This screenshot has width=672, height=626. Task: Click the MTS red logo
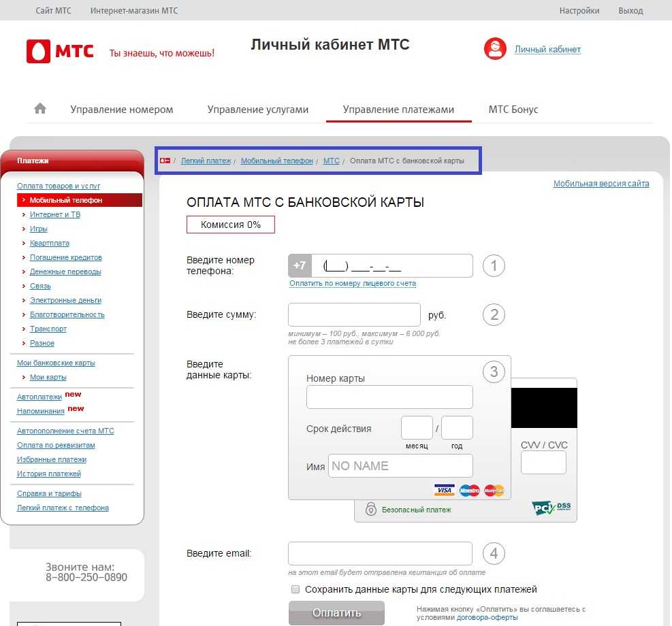click(x=60, y=52)
